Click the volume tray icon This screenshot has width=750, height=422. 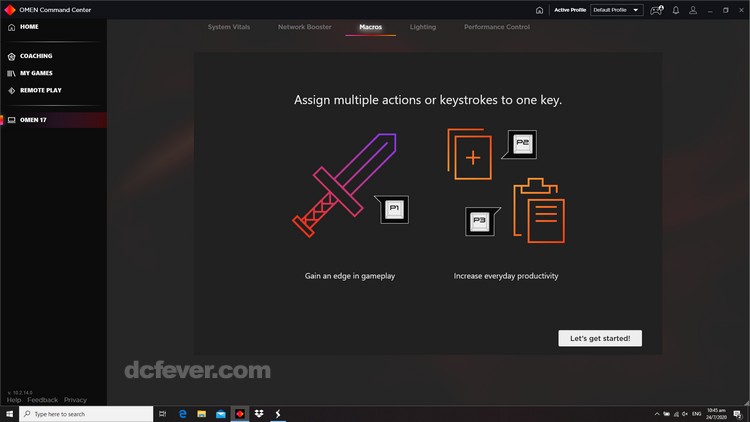(685, 414)
